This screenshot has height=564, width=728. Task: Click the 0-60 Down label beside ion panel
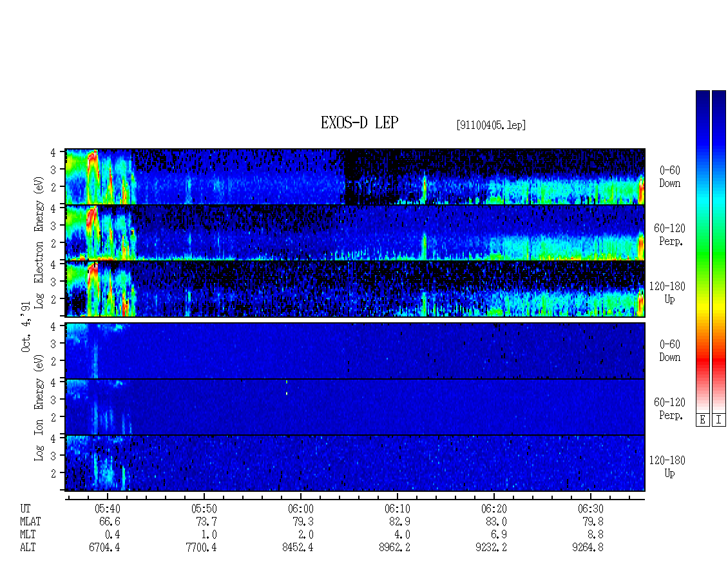click(x=669, y=351)
